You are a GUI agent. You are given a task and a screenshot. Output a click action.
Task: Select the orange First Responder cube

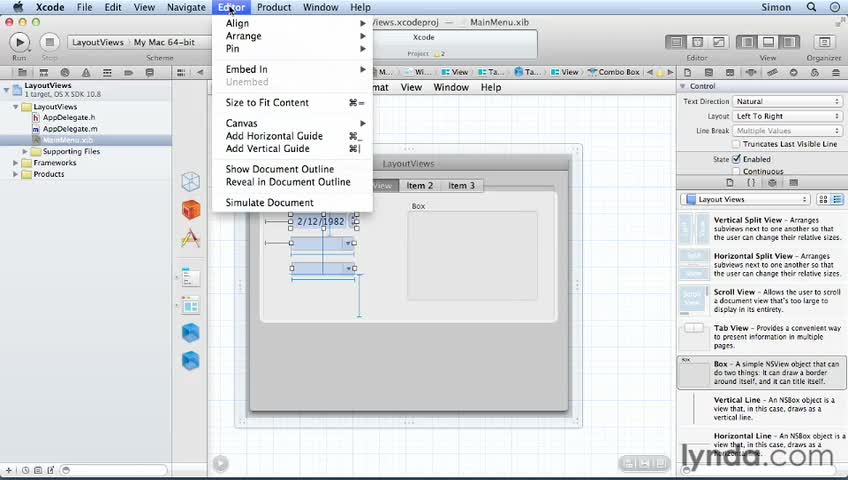[190, 210]
